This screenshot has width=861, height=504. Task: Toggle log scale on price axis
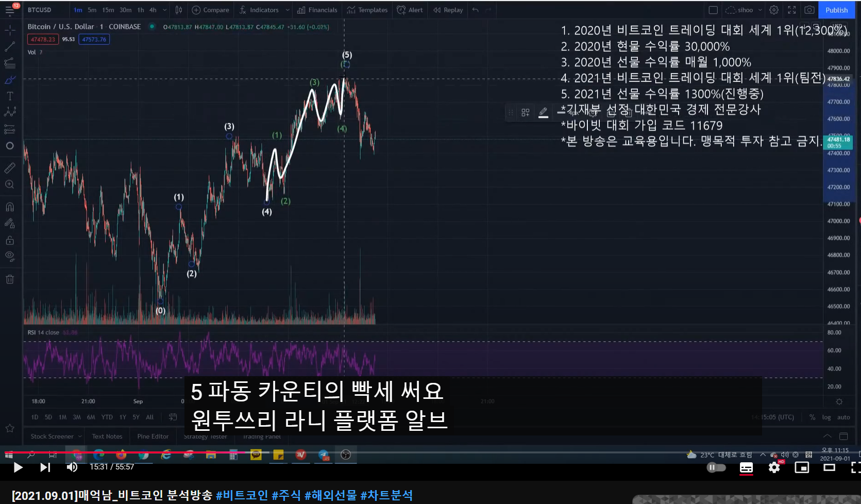(x=826, y=417)
